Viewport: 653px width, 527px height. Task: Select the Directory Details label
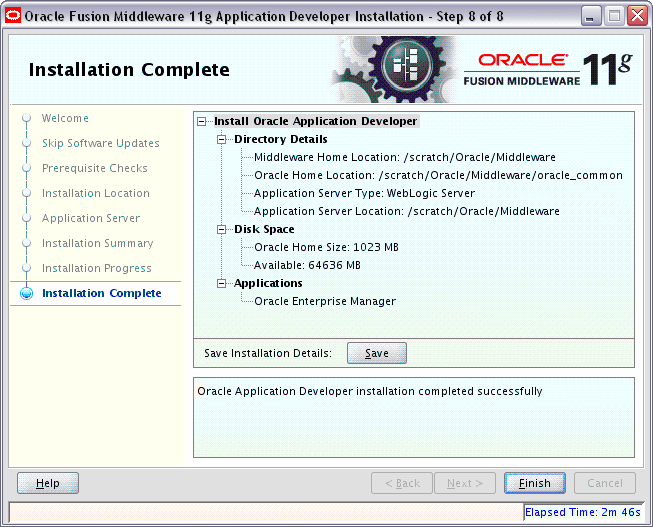[x=281, y=139]
